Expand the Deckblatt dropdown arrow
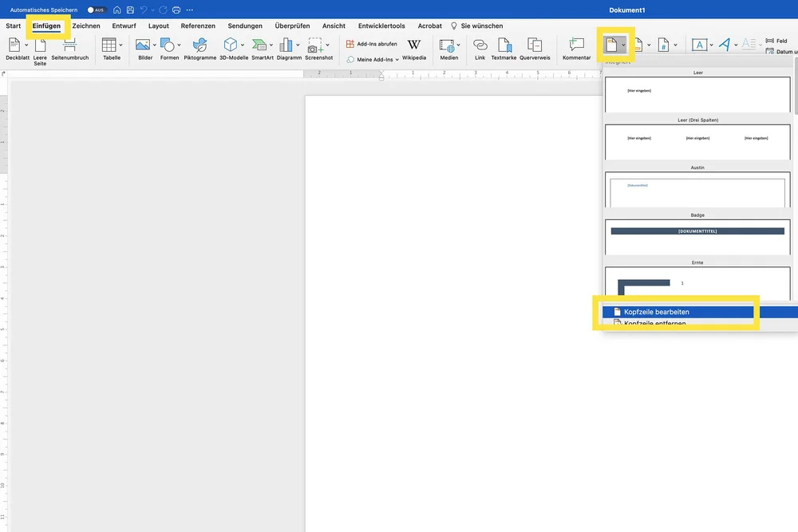 pos(26,45)
